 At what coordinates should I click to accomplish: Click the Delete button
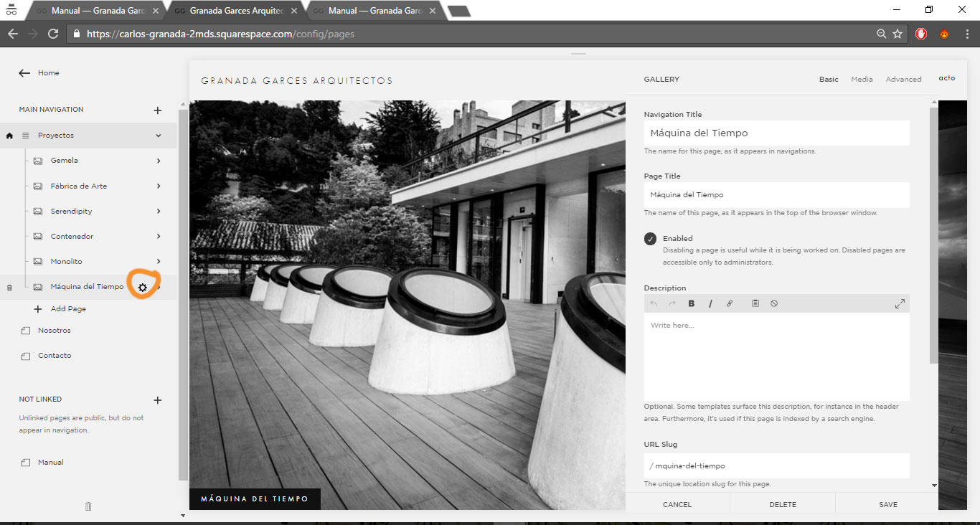[783, 505]
